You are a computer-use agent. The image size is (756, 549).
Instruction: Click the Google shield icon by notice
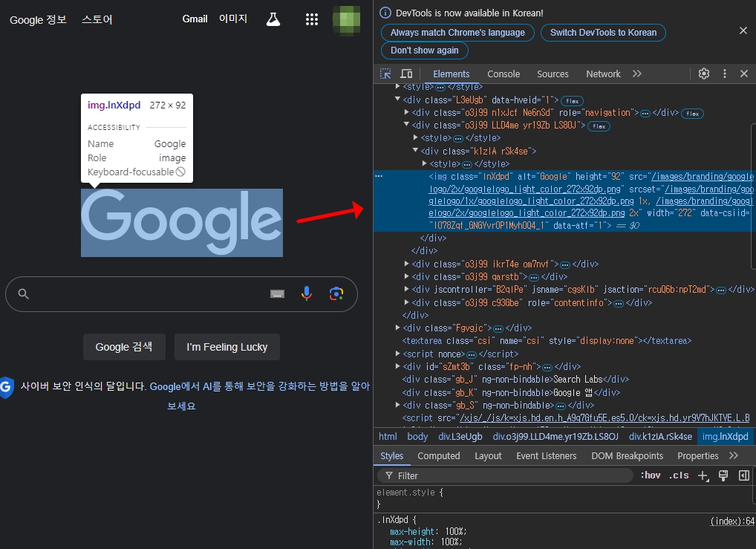point(6,387)
